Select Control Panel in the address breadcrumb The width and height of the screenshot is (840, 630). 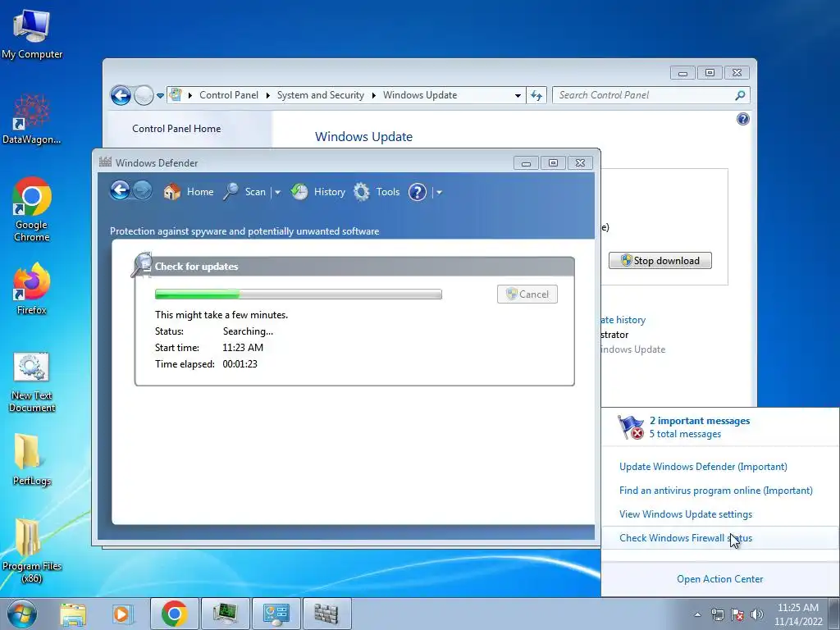(229, 95)
